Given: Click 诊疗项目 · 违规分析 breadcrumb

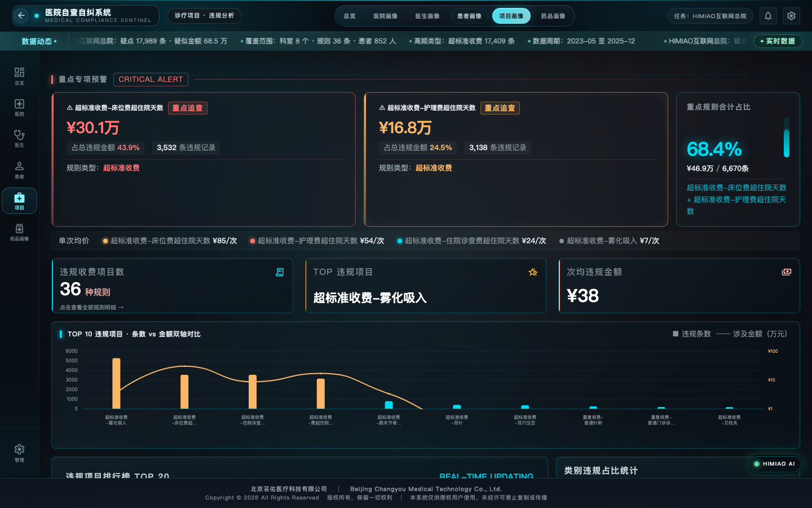Looking at the screenshot, I should [x=204, y=16].
